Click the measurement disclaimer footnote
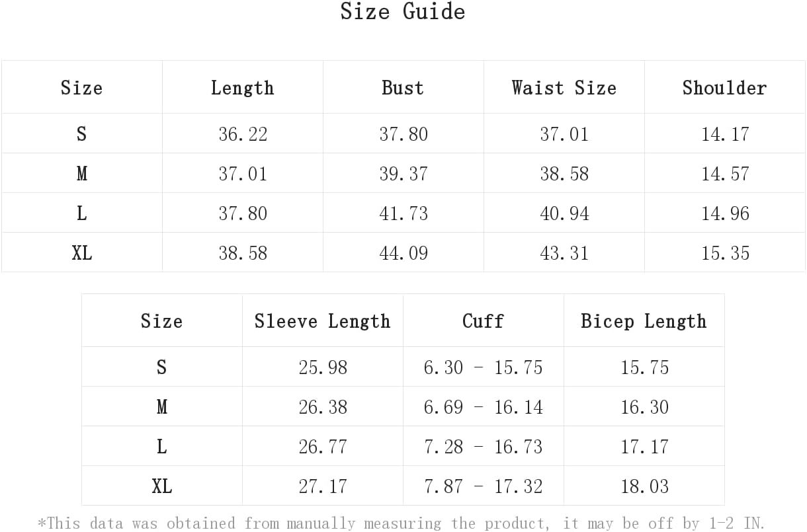Viewport: 807px width, 532px height. click(402, 523)
